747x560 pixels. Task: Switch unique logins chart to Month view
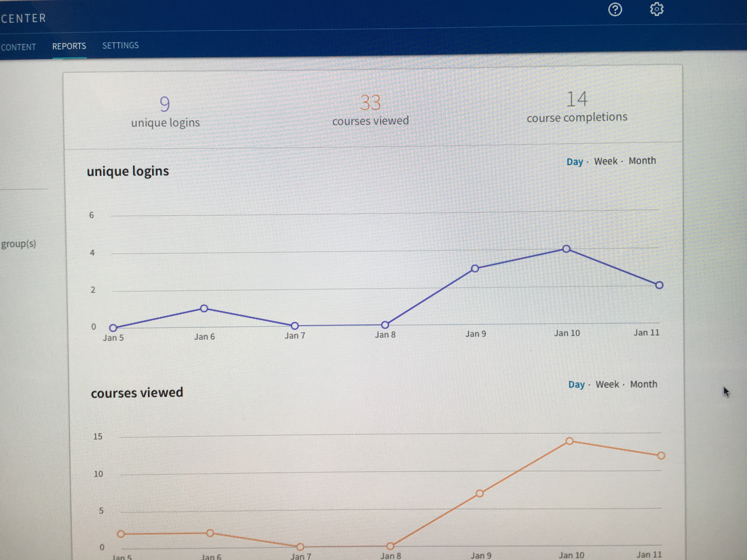coord(642,161)
